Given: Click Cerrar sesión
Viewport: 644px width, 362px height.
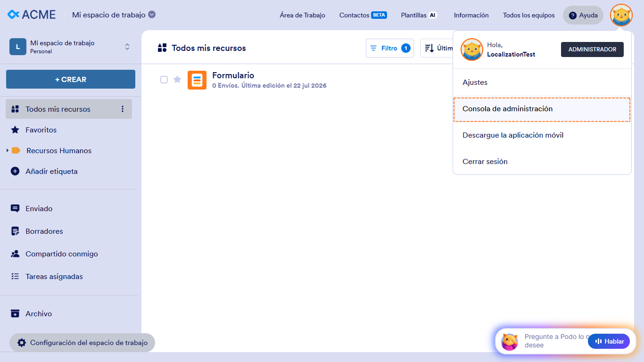Looking at the screenshot, I should pyautogui.click(x=542, y=162).
